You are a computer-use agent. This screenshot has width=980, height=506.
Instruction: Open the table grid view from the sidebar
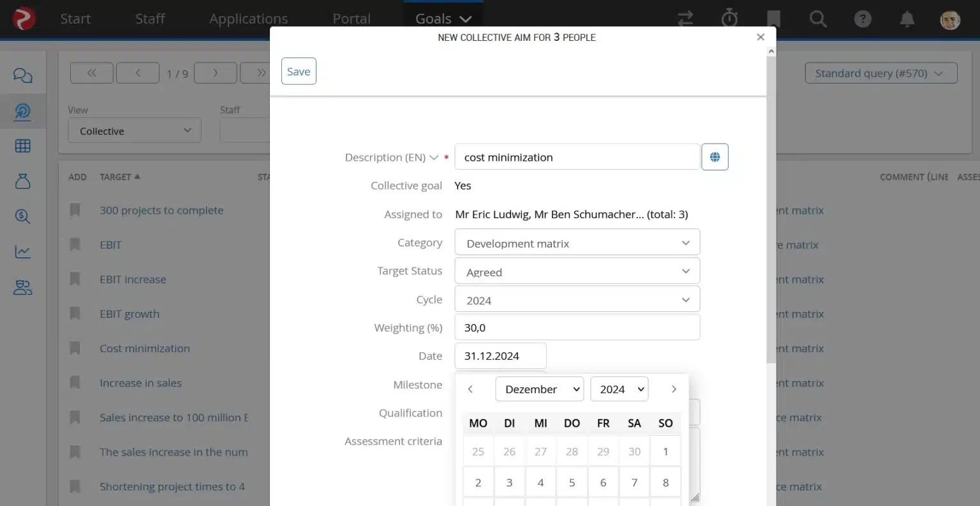[23, 145]
